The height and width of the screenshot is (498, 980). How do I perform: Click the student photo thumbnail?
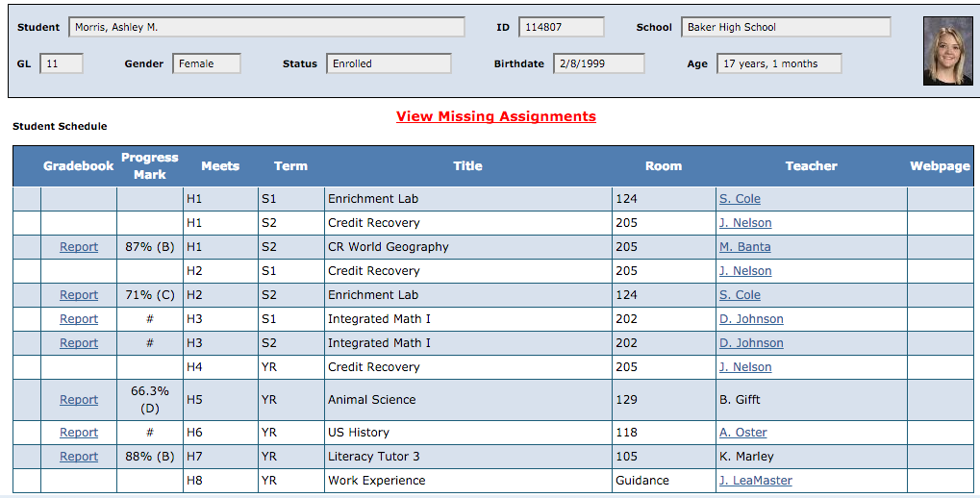pos(947,51)
